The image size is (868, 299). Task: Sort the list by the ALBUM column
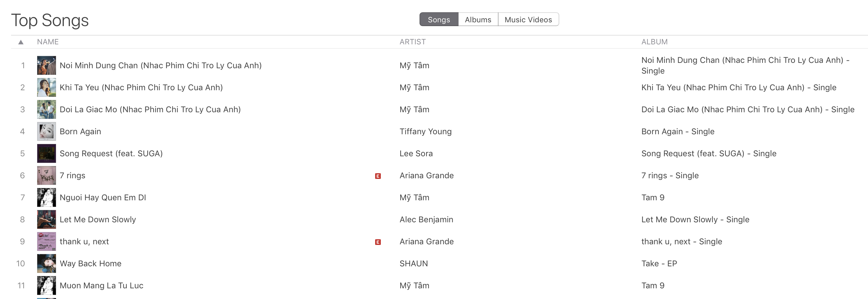654,42
